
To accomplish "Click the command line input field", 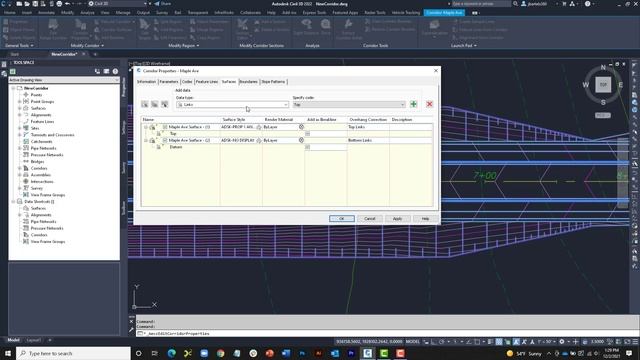I will (x=386, y=333).
